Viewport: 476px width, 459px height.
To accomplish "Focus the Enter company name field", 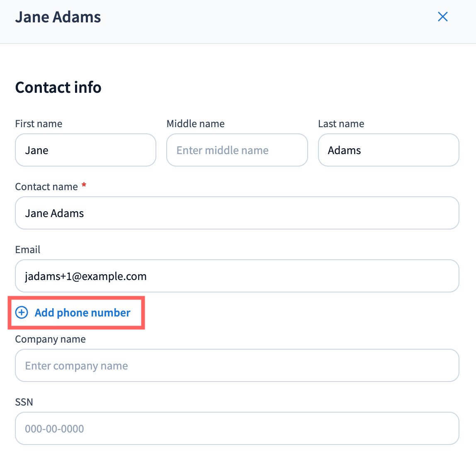I will pyautogui.click(x=237, y=365).
